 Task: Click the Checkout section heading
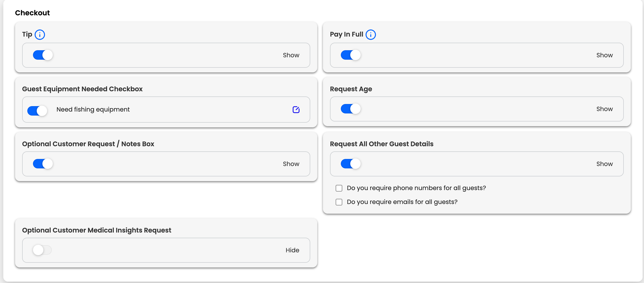32,13
